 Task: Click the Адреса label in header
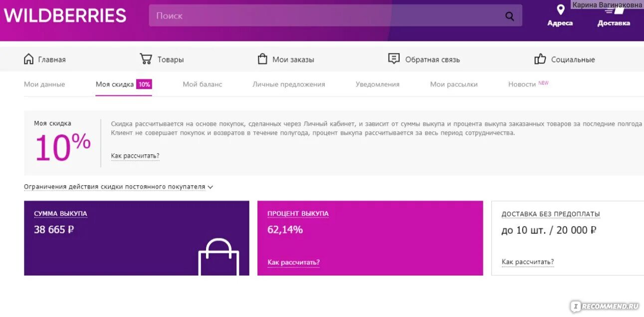(x=560, y=23)
